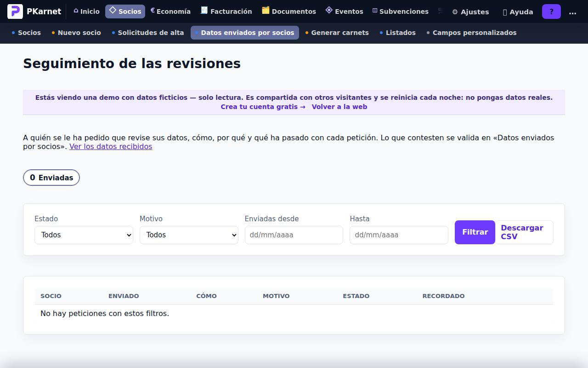
Task: Focus the Enviadas desde date field
Action: click(294, 235)
